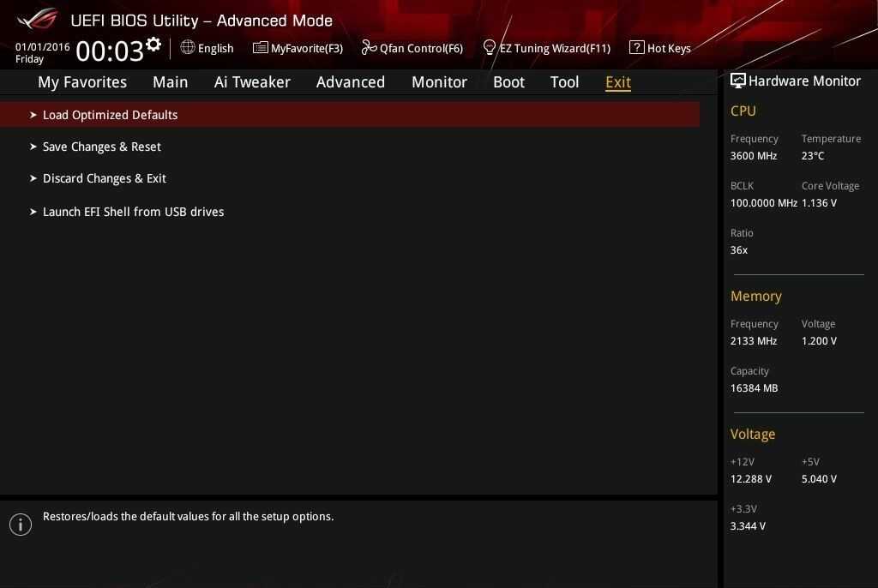Expand arrow beside Discard Changes & Exit

[x=33, y=178]
